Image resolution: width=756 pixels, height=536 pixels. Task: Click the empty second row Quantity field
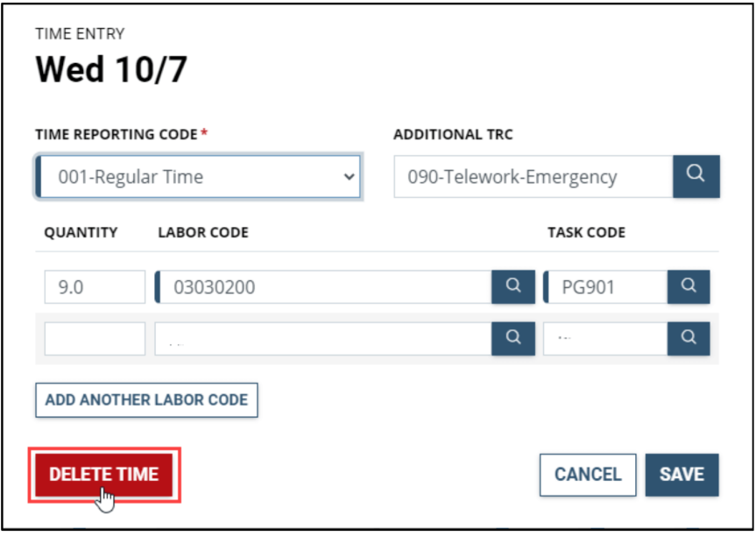pyautogui.click(x=94, y=338)
